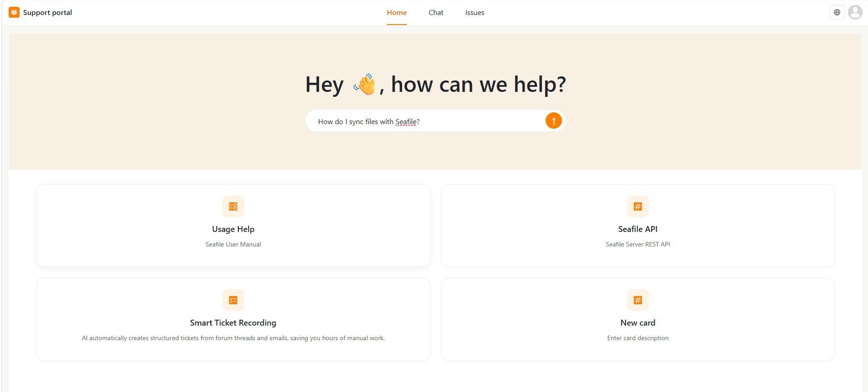Switch to the Home tab
Viewport: 868px width, 392px height.
(x=397, y=13)
